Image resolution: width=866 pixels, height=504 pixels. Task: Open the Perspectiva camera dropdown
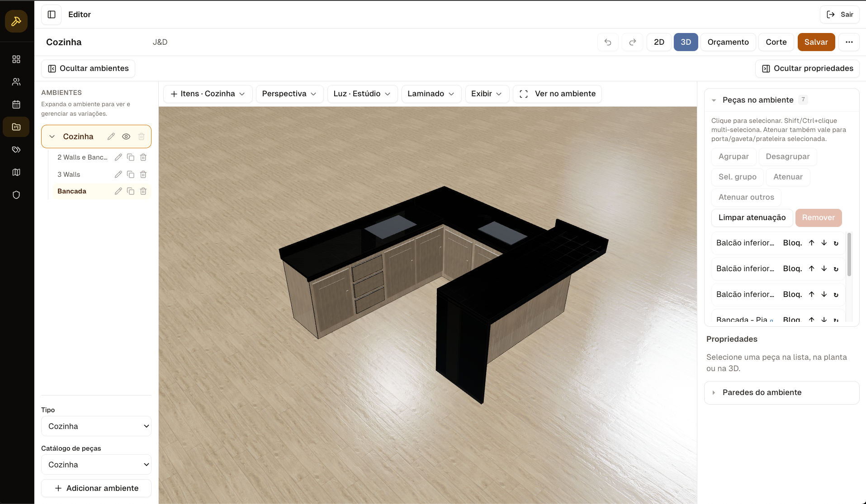point(289,94)
